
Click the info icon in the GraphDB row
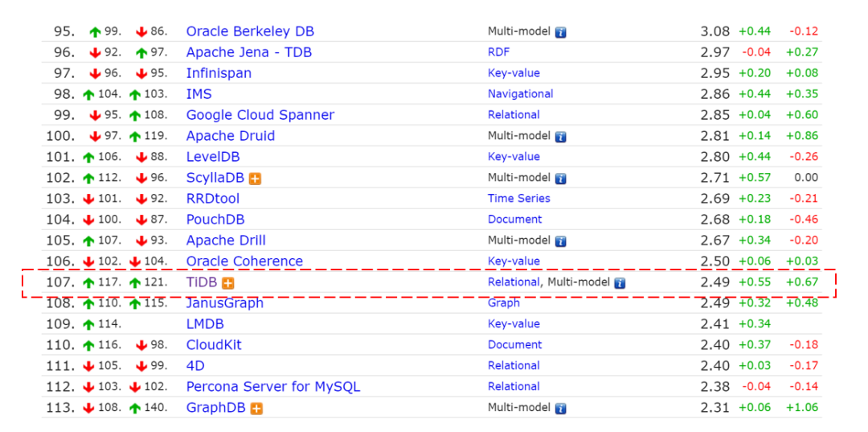tap(560, 409)
